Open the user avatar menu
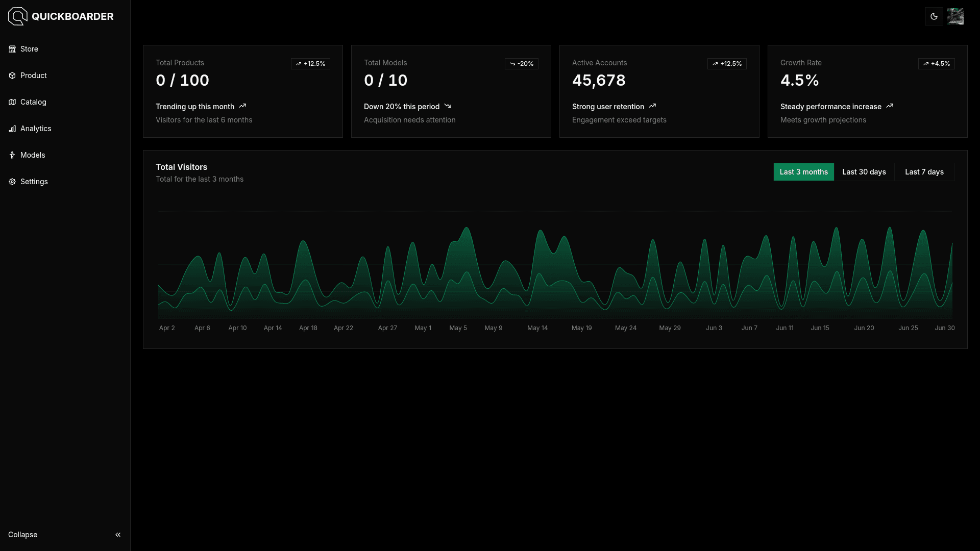The width and height of the screenshot is (980, 551). (955, 16)
